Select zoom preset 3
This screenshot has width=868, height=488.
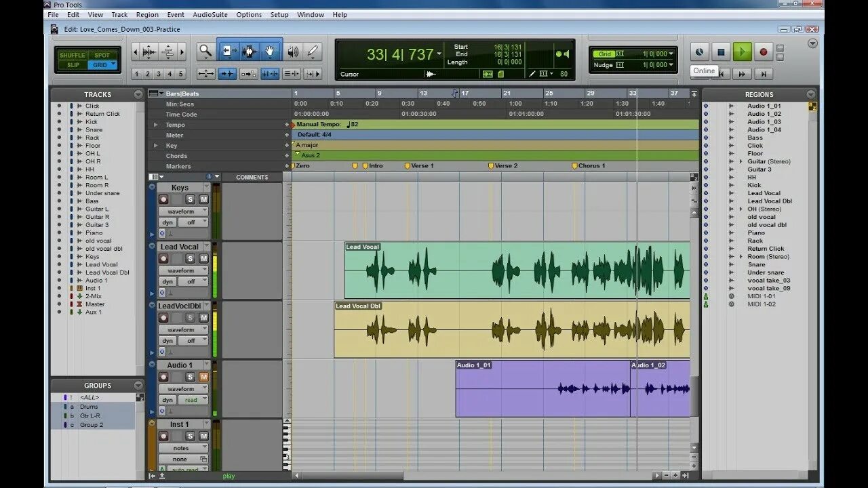click(x=159, y=74)
